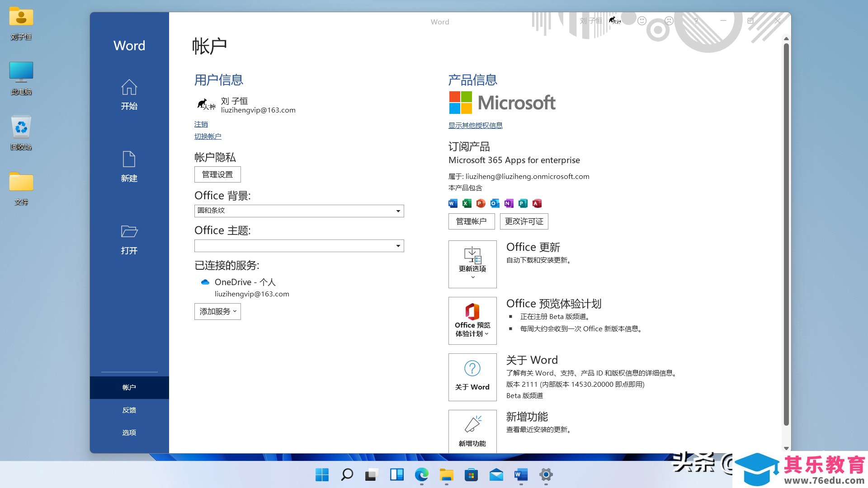Open Microsoft Edge from the taskbar
Image resolution: width=868 pixels, height=488 pixels.
coord(421,474)
